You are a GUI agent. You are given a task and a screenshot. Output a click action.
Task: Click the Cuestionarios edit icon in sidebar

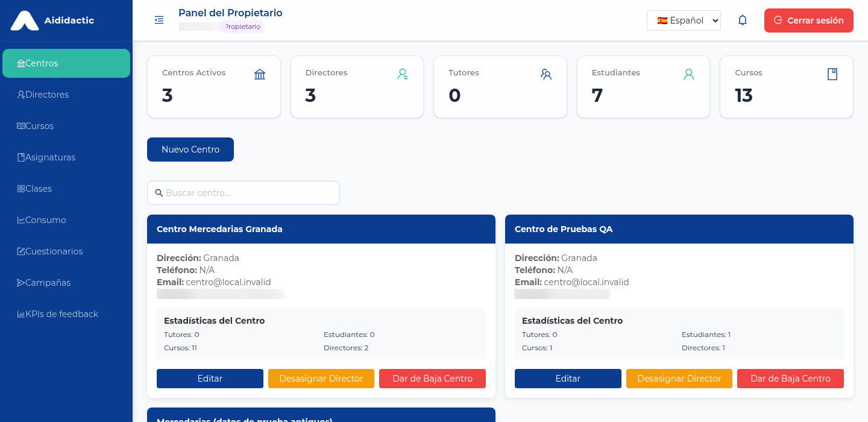(x=21, y=251)
